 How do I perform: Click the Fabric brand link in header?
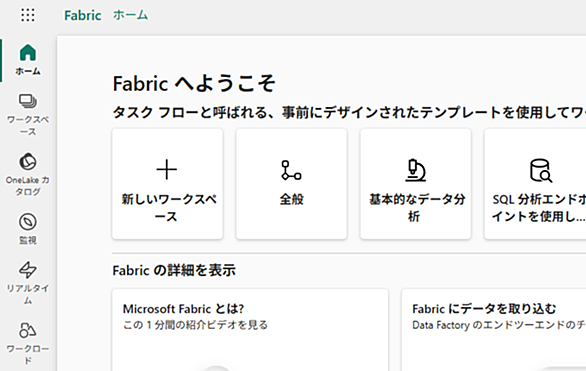click(83, 15)
